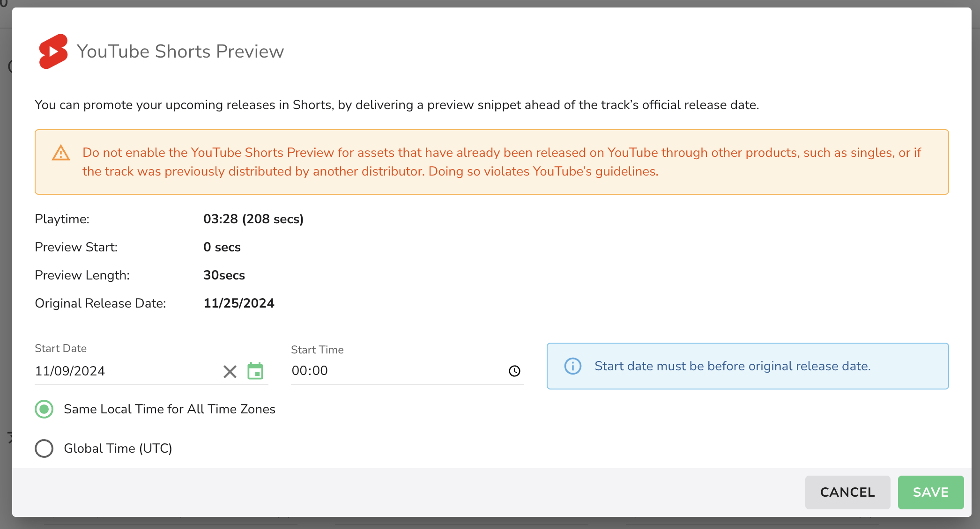Viewport: 980px width, 529px height.
Task: Click the warning triangle icon
Action: 61,153
